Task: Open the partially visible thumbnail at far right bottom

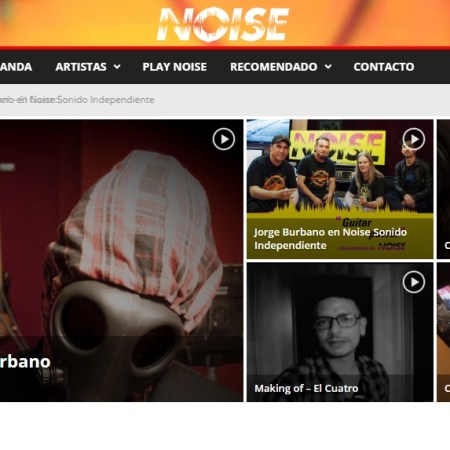Action: point(443,332)
